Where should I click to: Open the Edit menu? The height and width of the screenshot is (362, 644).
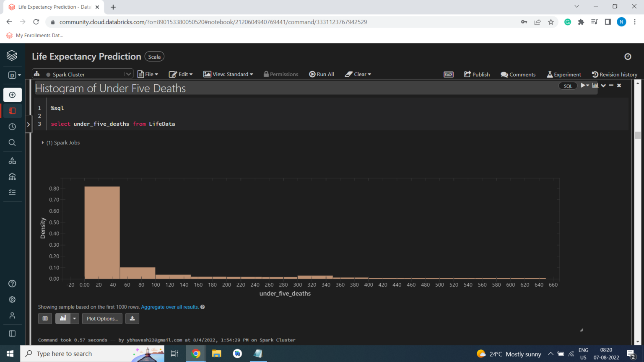point(181,74)
